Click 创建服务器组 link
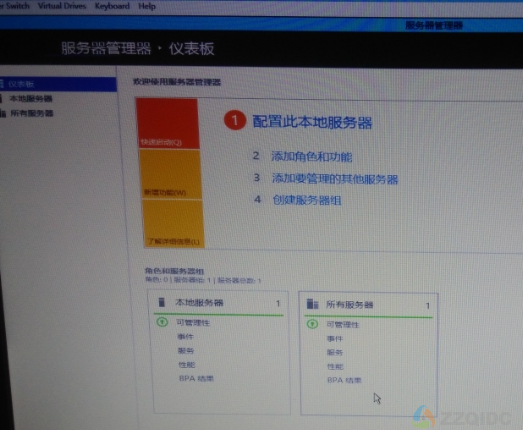523x430 pixels. coord(307,200)
